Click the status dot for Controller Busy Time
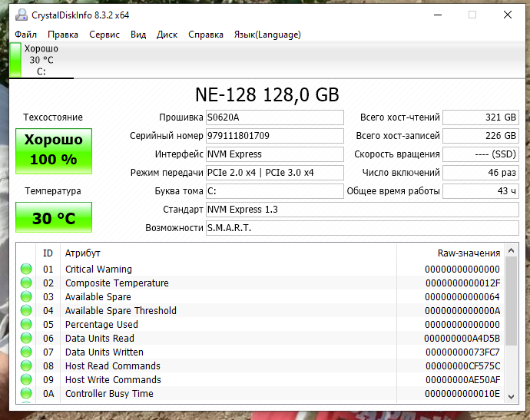530x420 pixels. coord(26,394)
